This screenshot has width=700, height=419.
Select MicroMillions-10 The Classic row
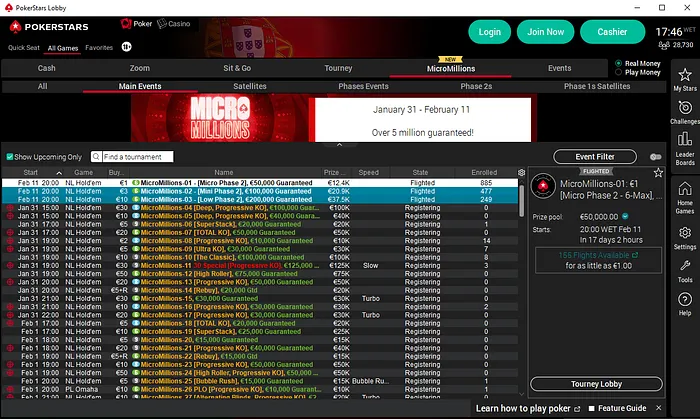point(260,257)
